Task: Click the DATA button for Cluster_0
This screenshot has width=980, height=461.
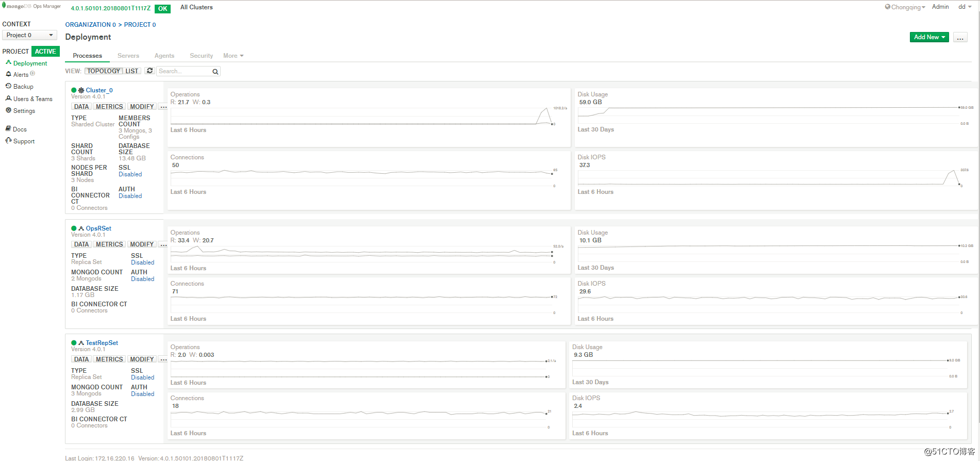Action: coord(81,107)
